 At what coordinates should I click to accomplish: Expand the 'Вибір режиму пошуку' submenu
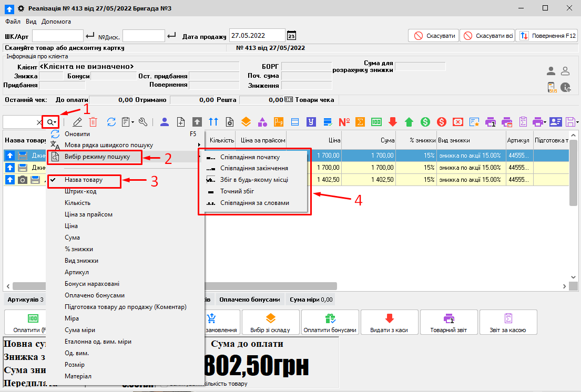click(x=97, y=157)
